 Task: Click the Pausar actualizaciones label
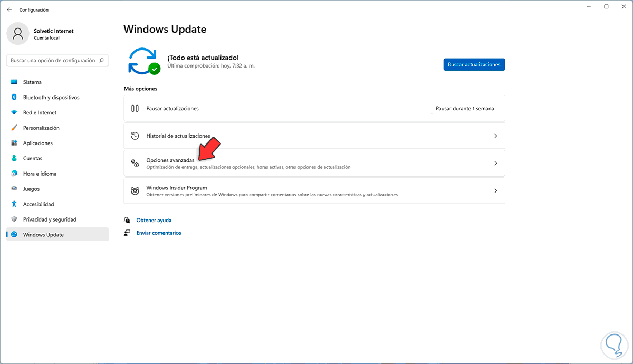click(172, 108)
